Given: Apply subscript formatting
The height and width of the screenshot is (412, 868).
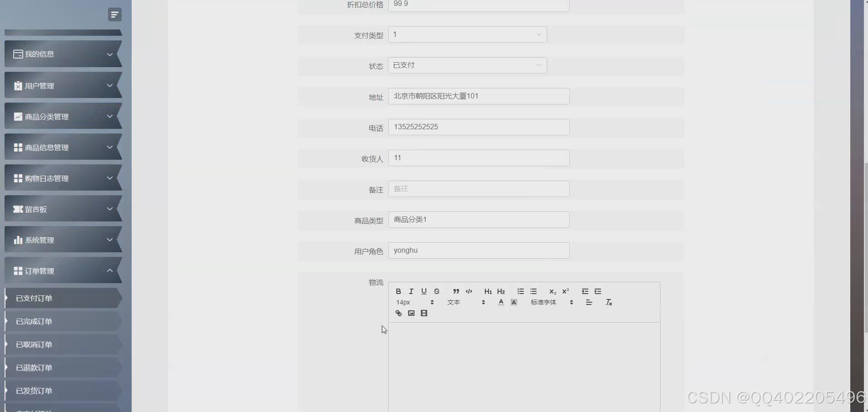Looking at the screenshot, I should 552,292.
